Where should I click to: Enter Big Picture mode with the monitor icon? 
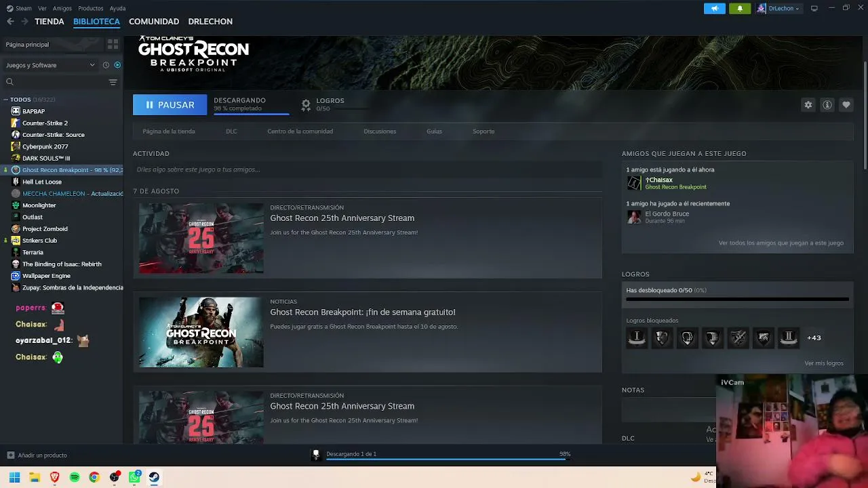pos(814,8)
